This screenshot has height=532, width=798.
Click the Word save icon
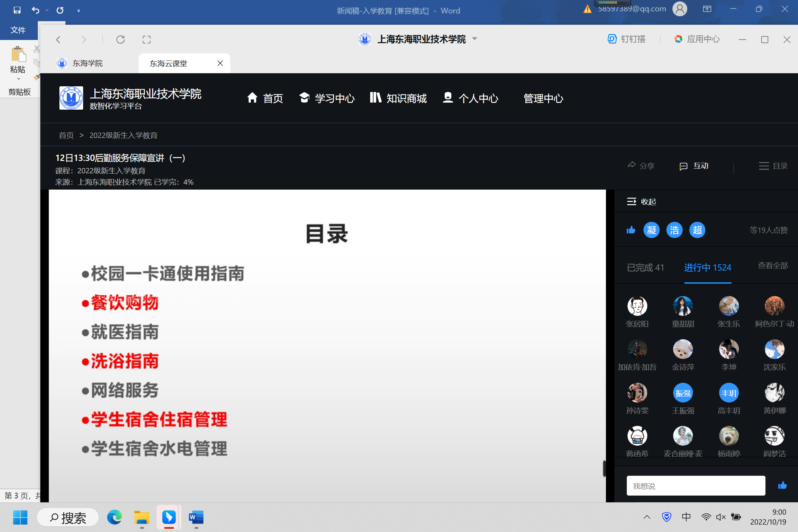tap(17, 10)
